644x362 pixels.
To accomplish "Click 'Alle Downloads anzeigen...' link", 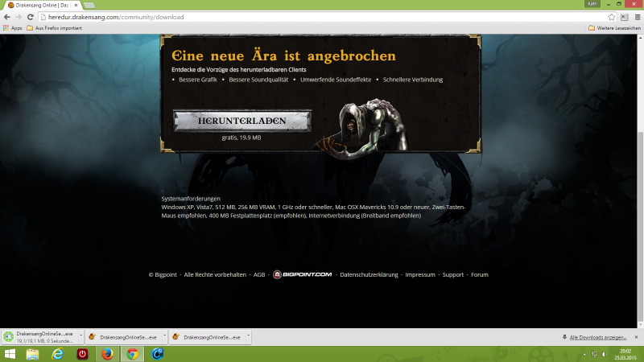I will (597, 337).
